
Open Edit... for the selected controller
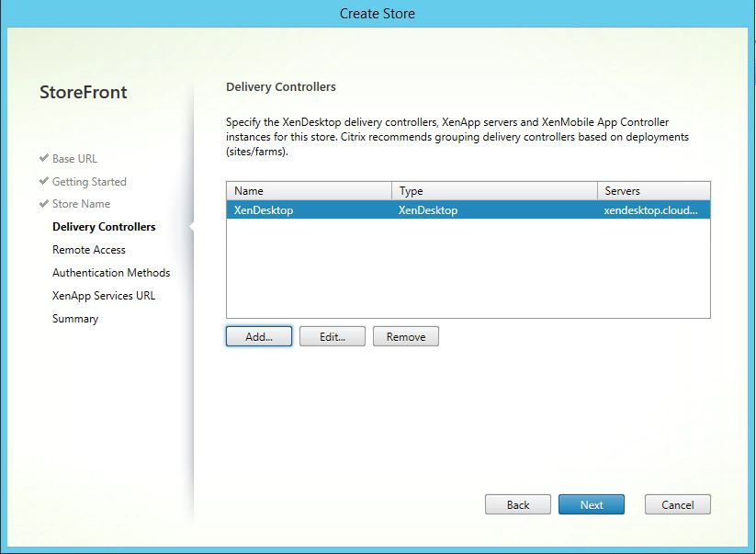tap(333, 336)
